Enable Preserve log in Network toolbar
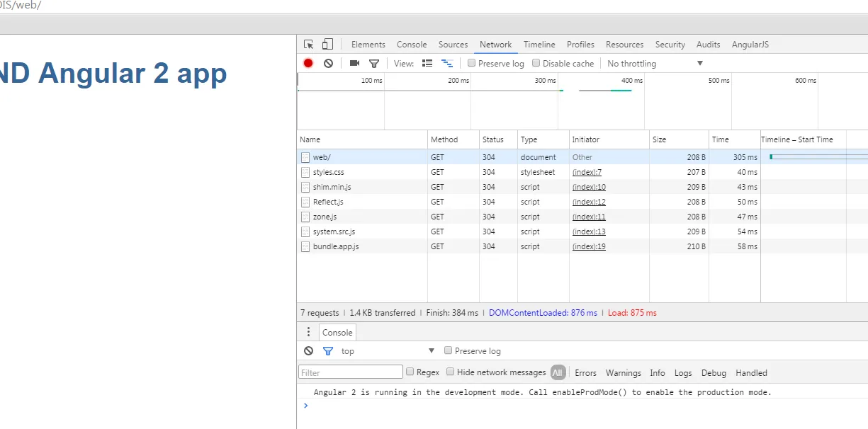The image size is (868, 429). pos(472,63)
